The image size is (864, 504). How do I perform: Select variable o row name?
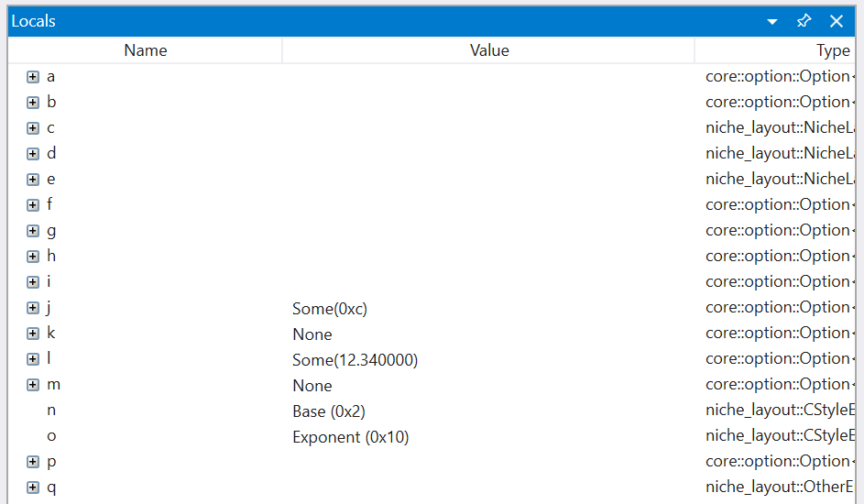[51, 436]
